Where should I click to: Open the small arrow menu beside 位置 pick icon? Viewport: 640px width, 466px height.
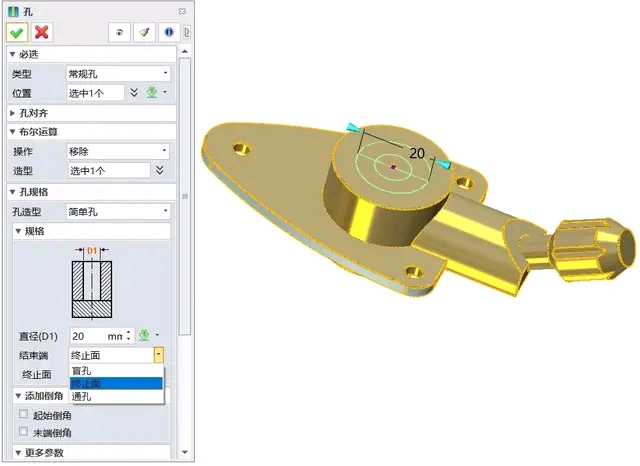[165, 92]
